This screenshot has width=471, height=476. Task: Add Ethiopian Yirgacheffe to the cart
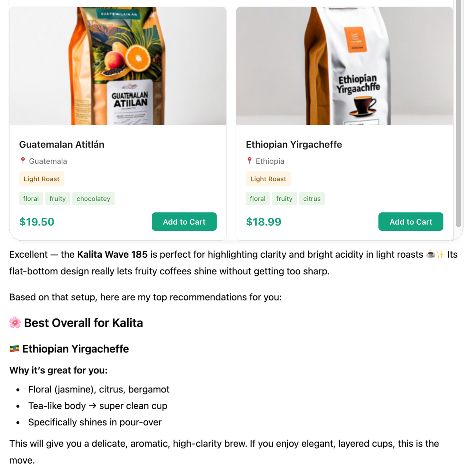(410, 222)
